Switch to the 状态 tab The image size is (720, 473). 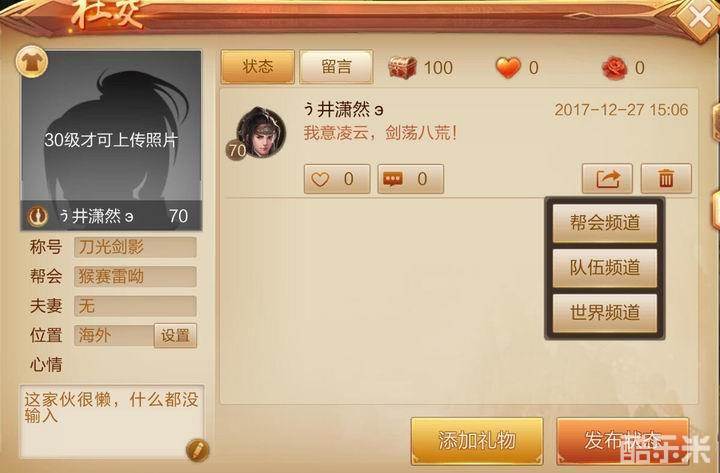click(258, 67)
